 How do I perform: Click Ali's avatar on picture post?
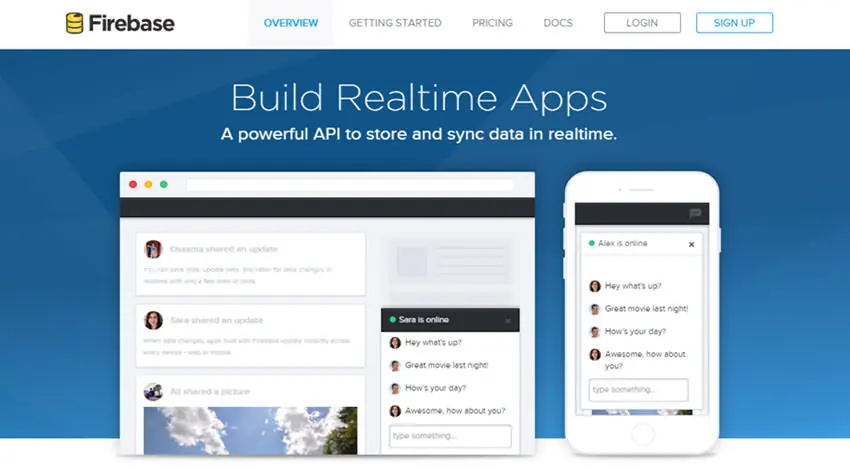click(153, 391)
